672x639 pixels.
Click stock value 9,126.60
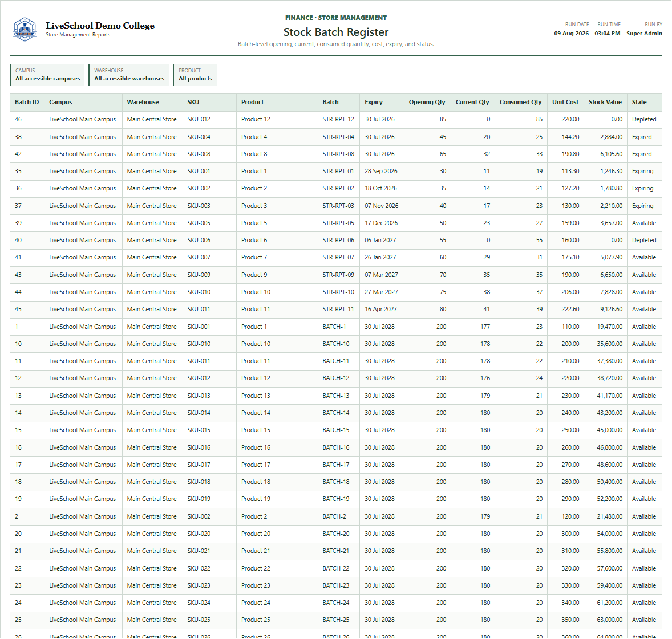pos(611,309)
